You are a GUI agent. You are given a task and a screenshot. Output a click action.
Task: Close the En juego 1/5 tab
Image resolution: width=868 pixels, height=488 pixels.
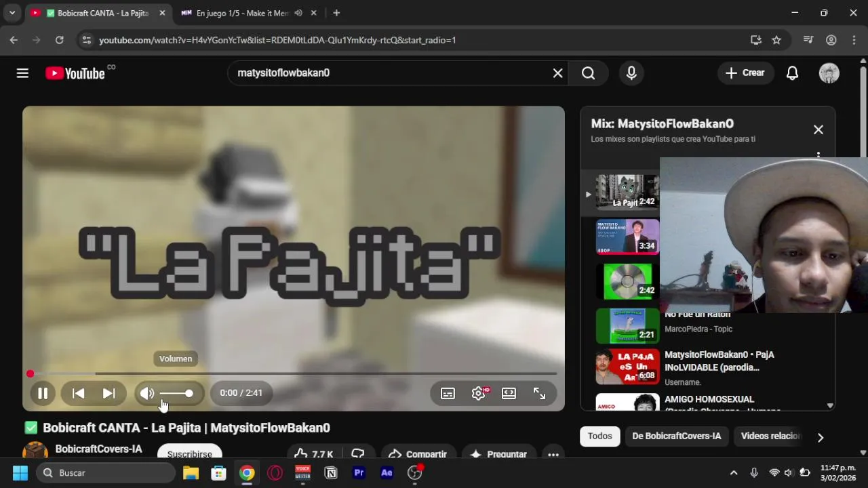click(313, 13)
